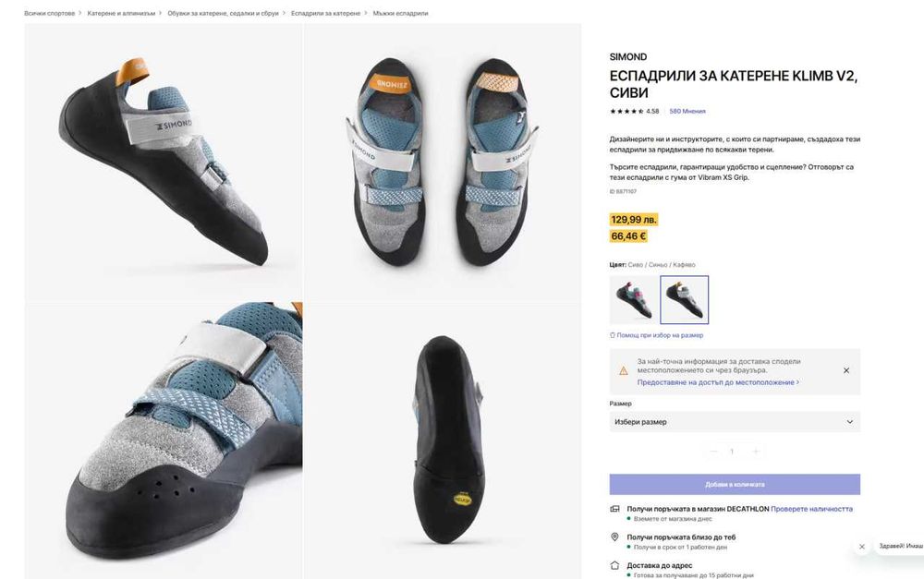Click the star rating icons

point(626,111)
